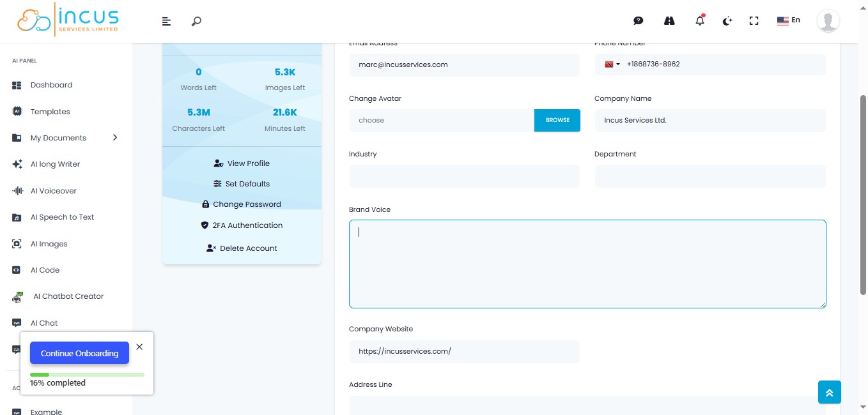Open the help chat bubble icon

(x=638, y=20)
